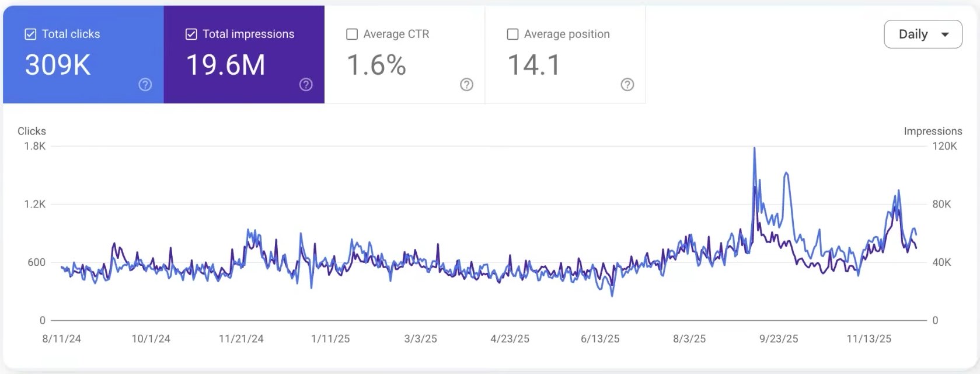Click the dropdown arrow next to Daily
Viewport: 980px width, 374px height.
tap(945, 34)
